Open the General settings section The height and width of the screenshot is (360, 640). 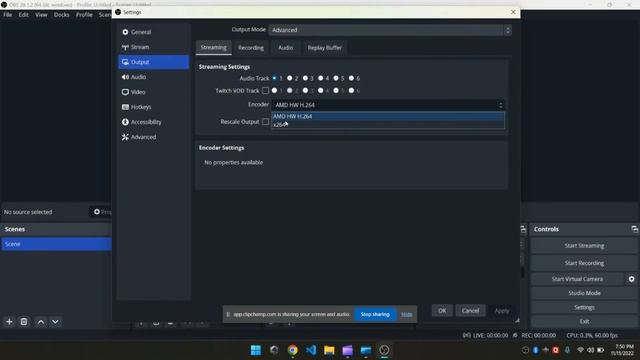pyautogui.click(x=153, y=32)
